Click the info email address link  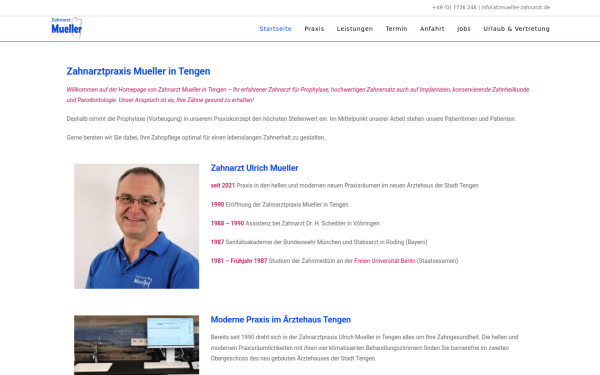[x=516, y=7]
